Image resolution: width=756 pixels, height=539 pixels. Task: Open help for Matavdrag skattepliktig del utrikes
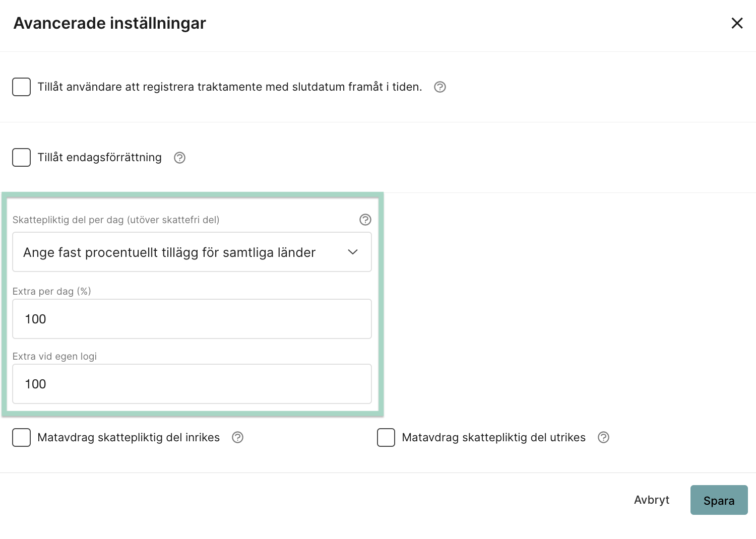[x=604, y=437]
